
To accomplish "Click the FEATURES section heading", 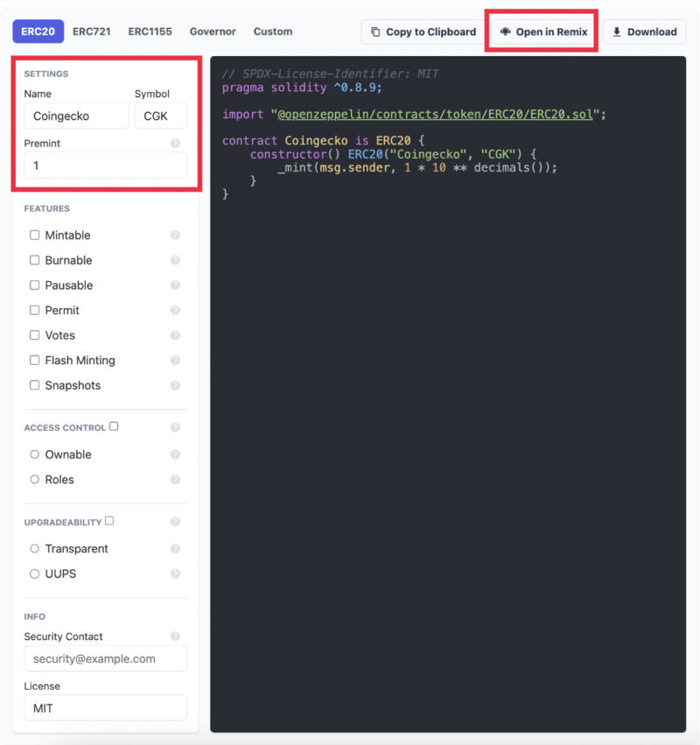I will point(47,208).
